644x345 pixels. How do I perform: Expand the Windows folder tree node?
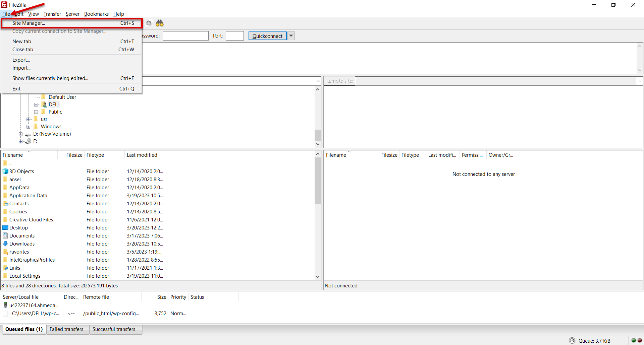pyautogui.click(x=29, y=127)
